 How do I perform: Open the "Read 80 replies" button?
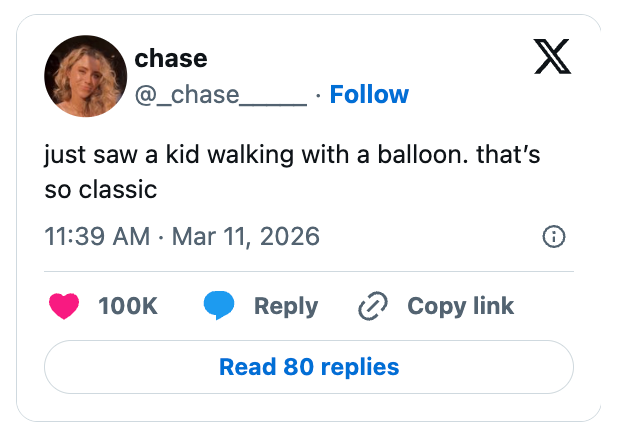point(309,367)
